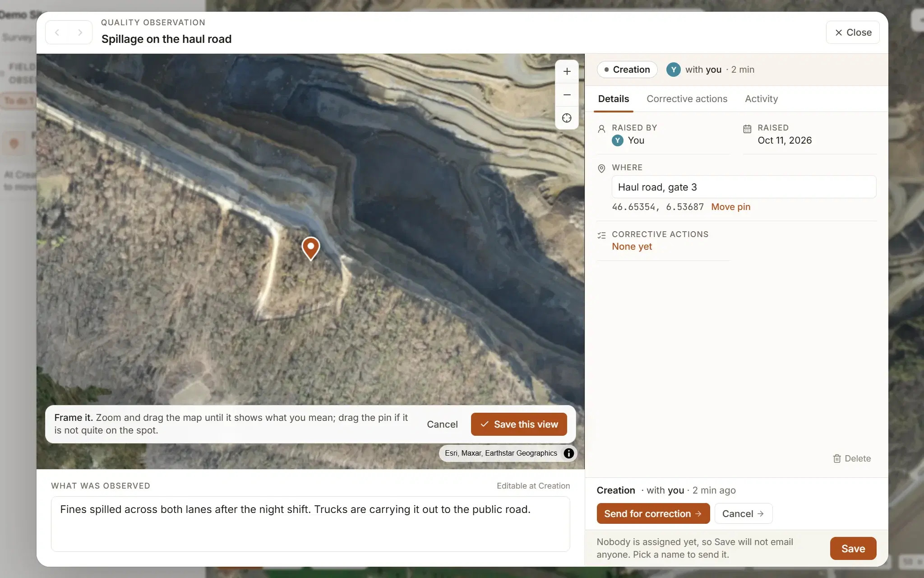Click the orange map pin marker
This screenshot has height=578, width=924.
click(x=311, y=248)
